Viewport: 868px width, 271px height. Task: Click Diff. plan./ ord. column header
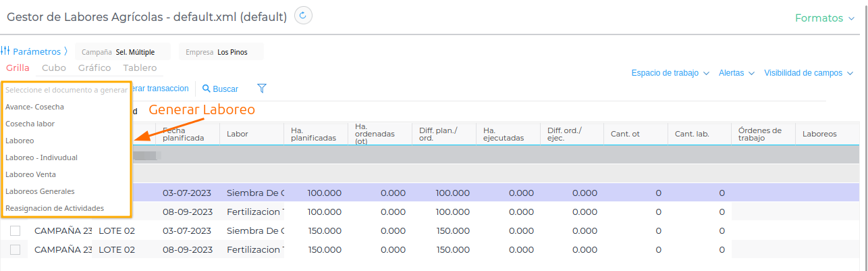pos(444,134)
